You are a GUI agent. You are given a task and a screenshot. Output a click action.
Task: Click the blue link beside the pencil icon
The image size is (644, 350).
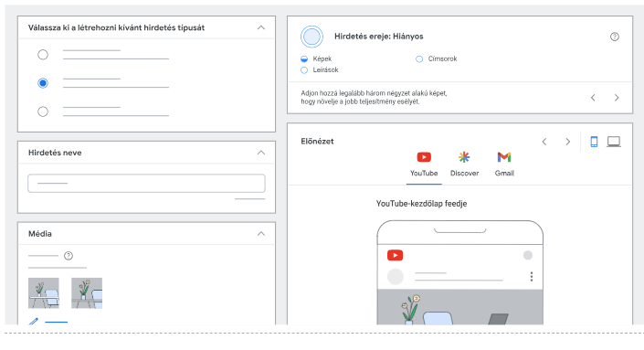(x=56, y=322)
